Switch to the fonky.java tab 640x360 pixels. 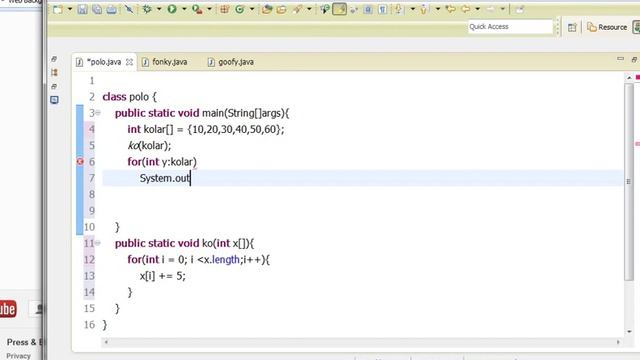click(169, 62)
